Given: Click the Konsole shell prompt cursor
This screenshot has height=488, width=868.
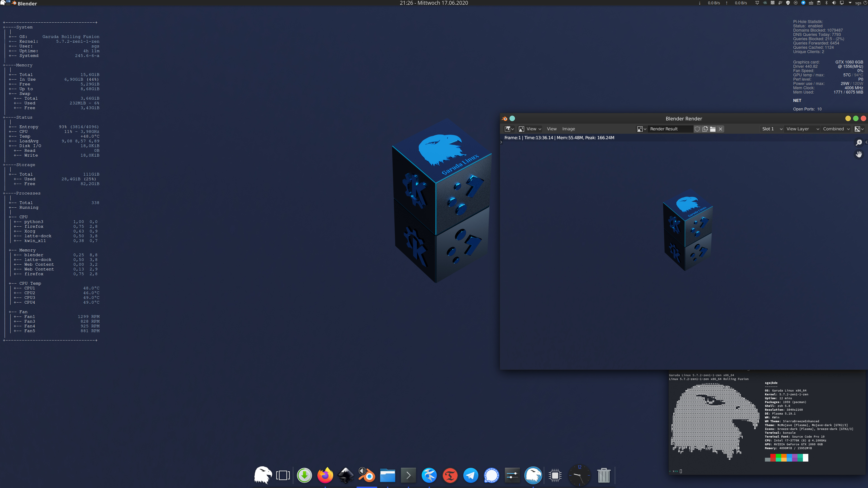Looking at the screenshot, I should (681, 471).
